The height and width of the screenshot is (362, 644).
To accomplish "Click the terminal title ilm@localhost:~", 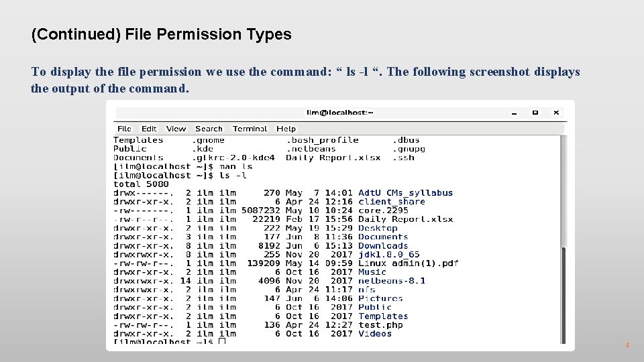I will tap(339, 113).
